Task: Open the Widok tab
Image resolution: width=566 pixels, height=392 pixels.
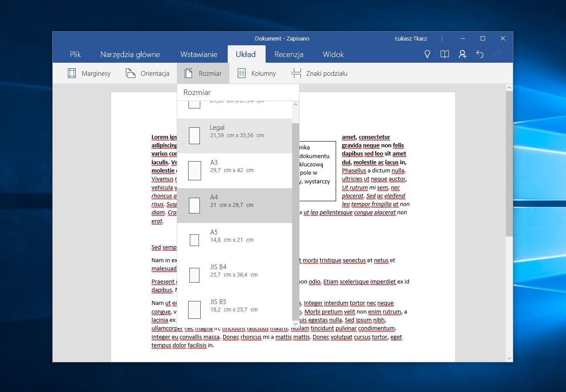Action: tap(334, 54)
